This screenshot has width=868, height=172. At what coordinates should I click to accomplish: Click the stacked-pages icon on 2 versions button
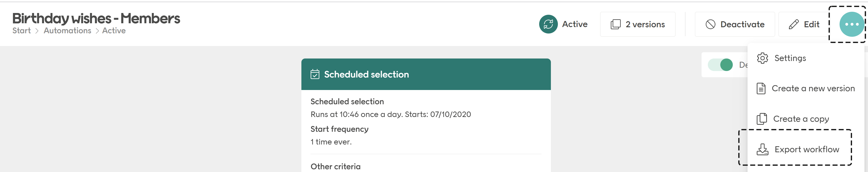(x=616, y=24)
